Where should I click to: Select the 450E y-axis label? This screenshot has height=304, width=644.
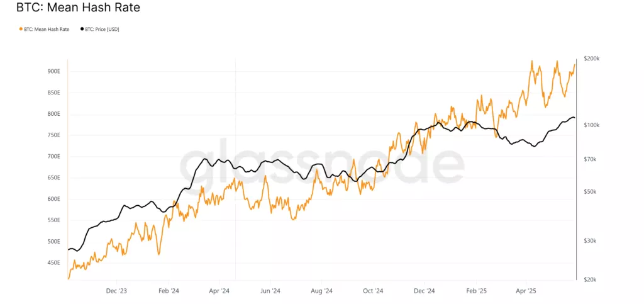click(x=53, y=262)
